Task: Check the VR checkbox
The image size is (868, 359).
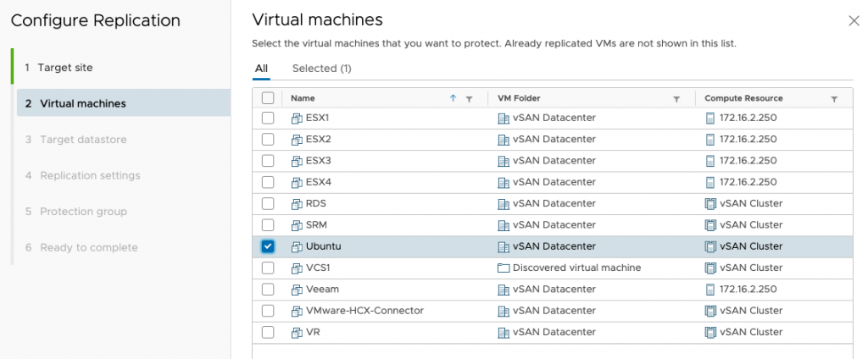Action: pyautogui.click(x=268, y=333)
